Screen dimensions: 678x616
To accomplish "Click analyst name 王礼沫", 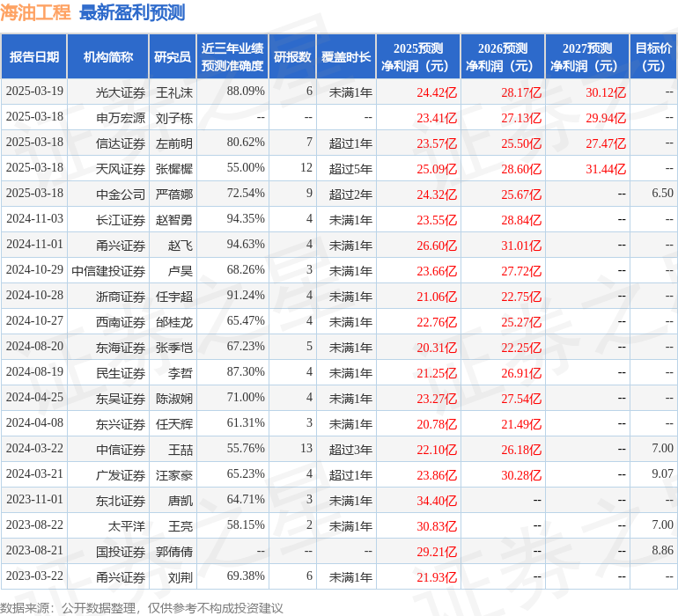I will point(174,92).
